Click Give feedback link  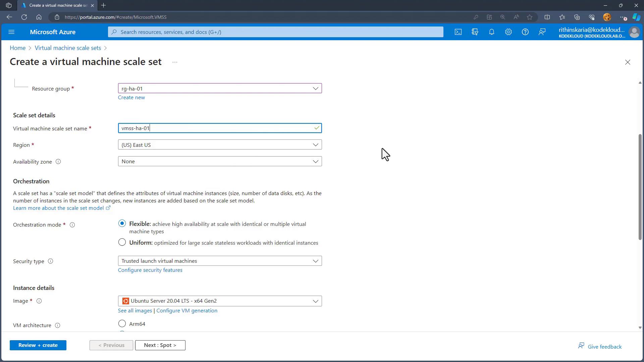click(600, 347)
